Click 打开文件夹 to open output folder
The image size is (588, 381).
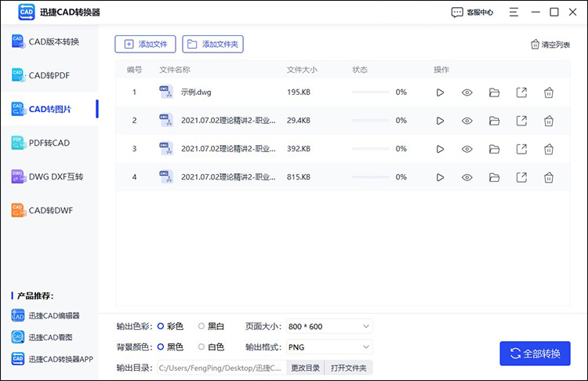348,368
